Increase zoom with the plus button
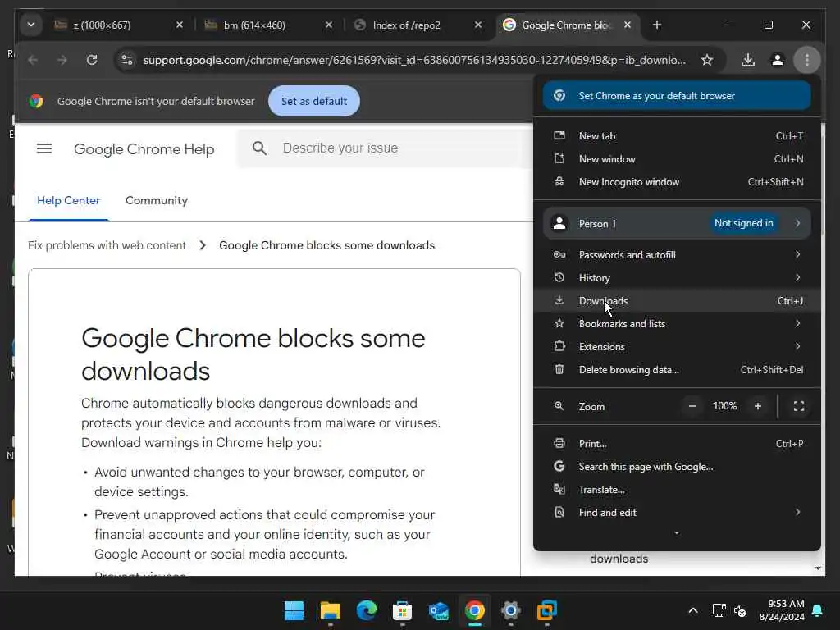The width and height of the screenshot is (840, 630). click(x=757, y=406)
